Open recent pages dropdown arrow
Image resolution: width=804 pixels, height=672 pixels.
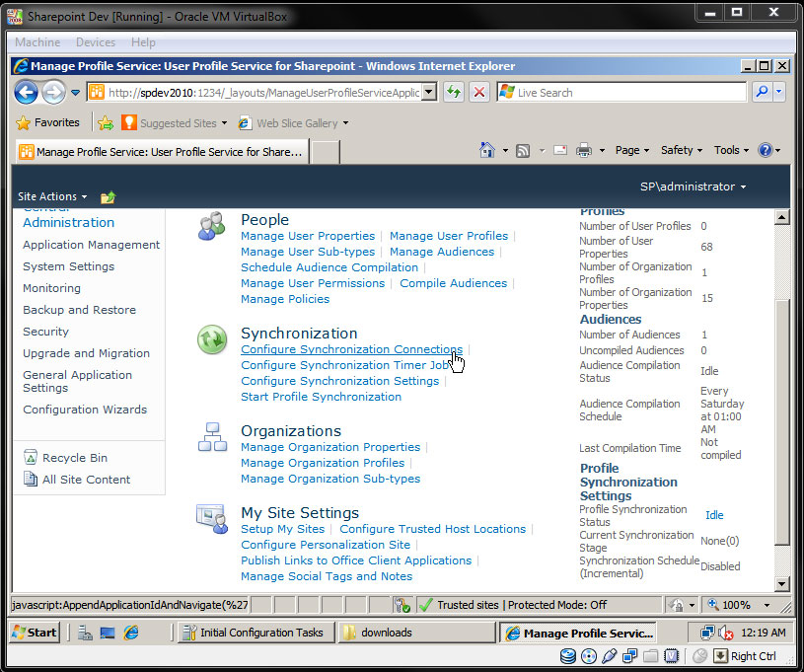[75, 93]
